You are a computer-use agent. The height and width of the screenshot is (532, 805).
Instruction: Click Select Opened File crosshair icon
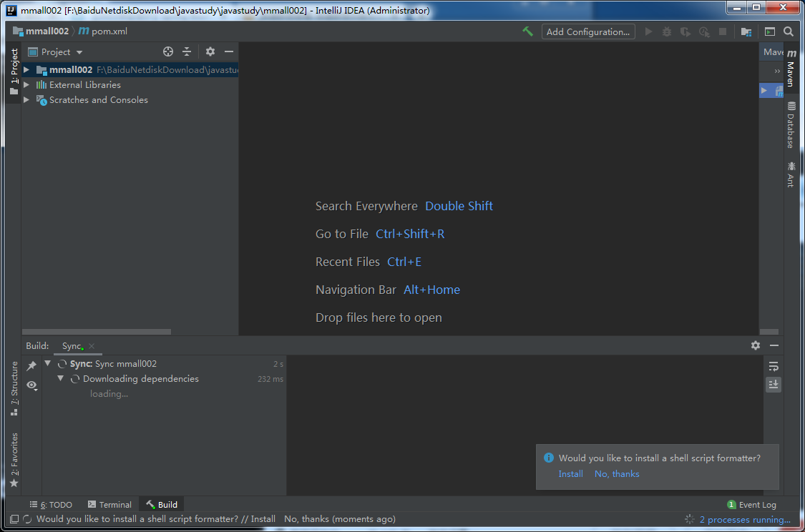(168, 51)
